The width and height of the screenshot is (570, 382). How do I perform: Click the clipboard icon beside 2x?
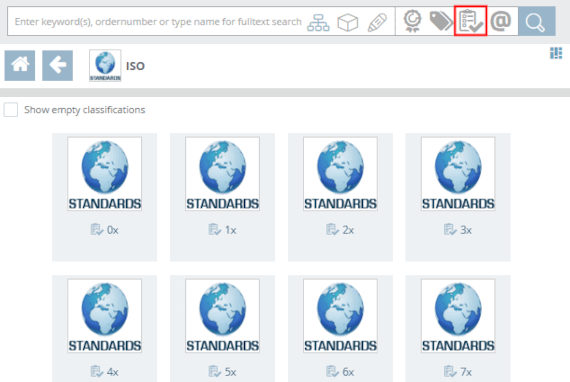click(333, 230)
